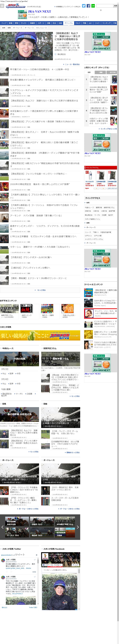Select the ボートレース sub-menu item
The height and width of the screenshot is (644, 119).
pyautogui.click(x=17, y=28)
